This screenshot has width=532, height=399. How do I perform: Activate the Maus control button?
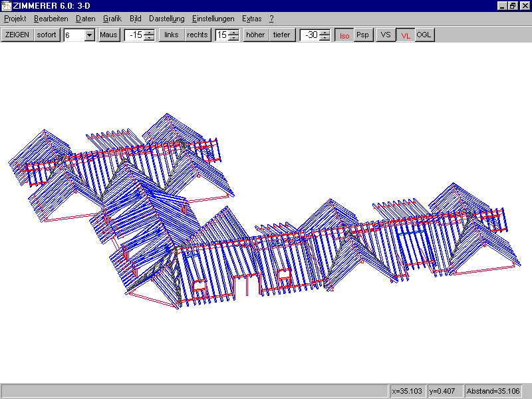109,35
